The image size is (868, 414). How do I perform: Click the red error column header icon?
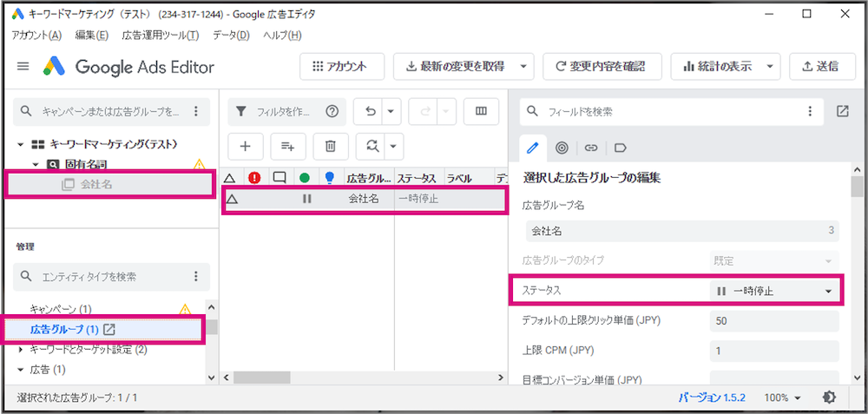254,178
